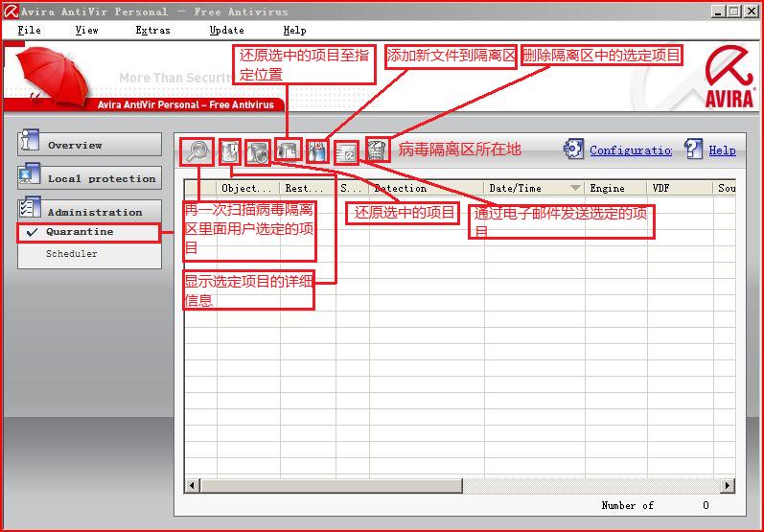Sort by the Rest... column header
The width and height of the screenshot is (764, 532).
308,188
